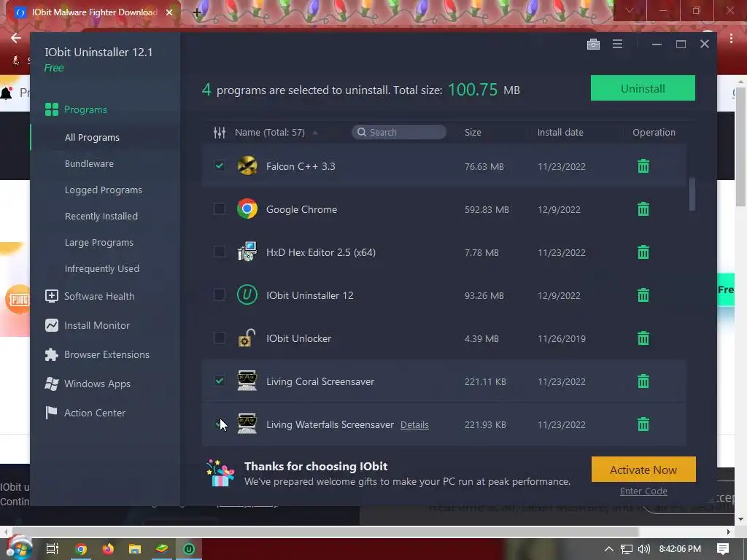Open the toolbox icon in title bar
The height and width of the screenshot is (560, 747).
[593, 44]
